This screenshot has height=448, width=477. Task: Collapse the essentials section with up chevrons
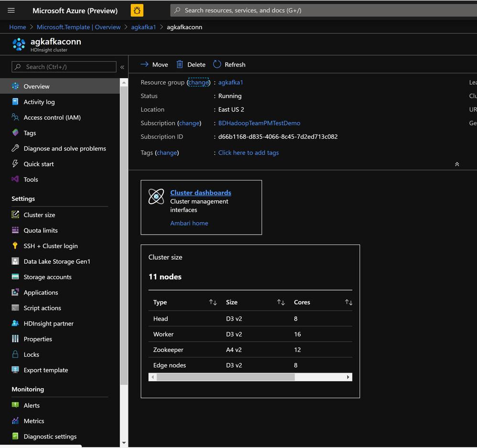click(x=457, y=164)
